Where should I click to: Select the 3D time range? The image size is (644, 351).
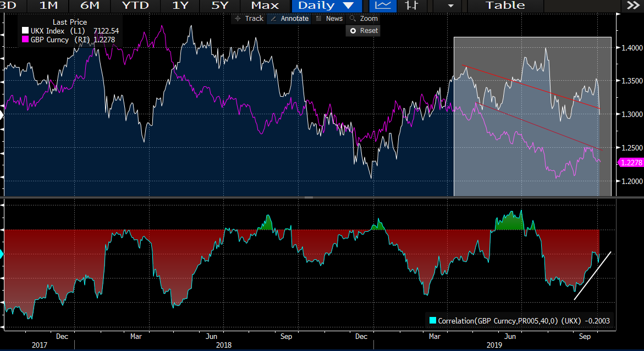[8, 5]
